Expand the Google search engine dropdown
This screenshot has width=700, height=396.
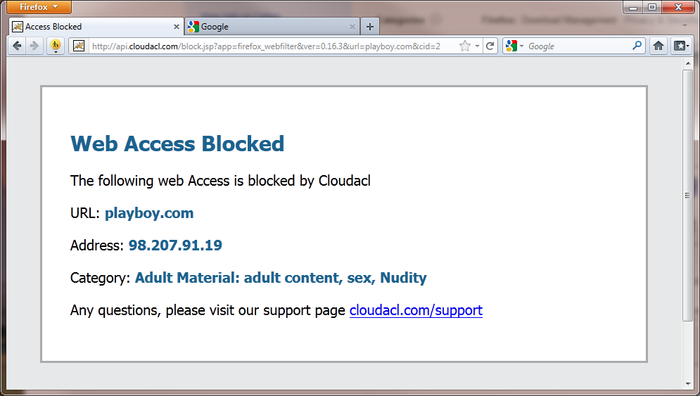[515, 46]
